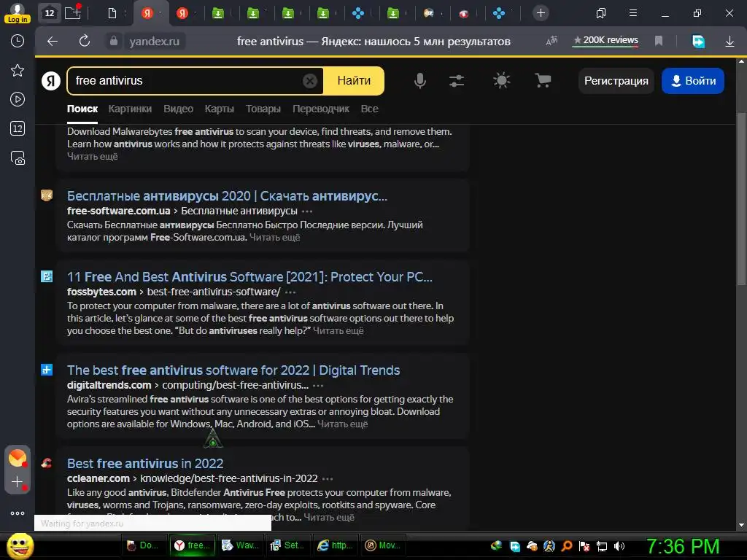Open Digital Trends best free antivirus result
Viewport: 747px width, 560px height.
pyautogui.click(x=233, y=370)
